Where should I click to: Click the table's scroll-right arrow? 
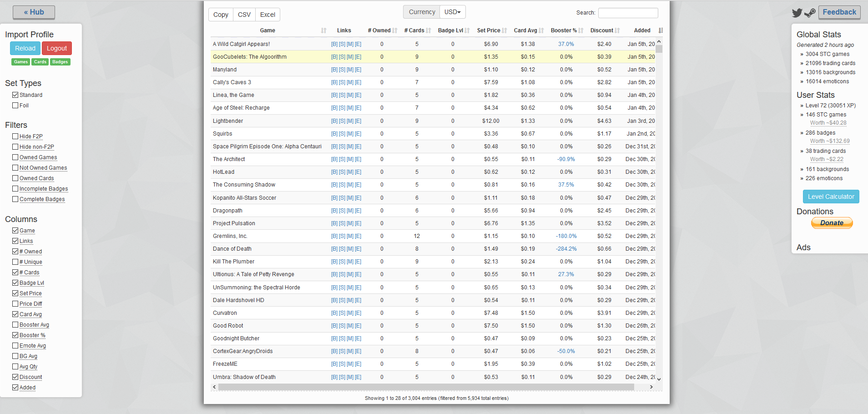point(651,387)
